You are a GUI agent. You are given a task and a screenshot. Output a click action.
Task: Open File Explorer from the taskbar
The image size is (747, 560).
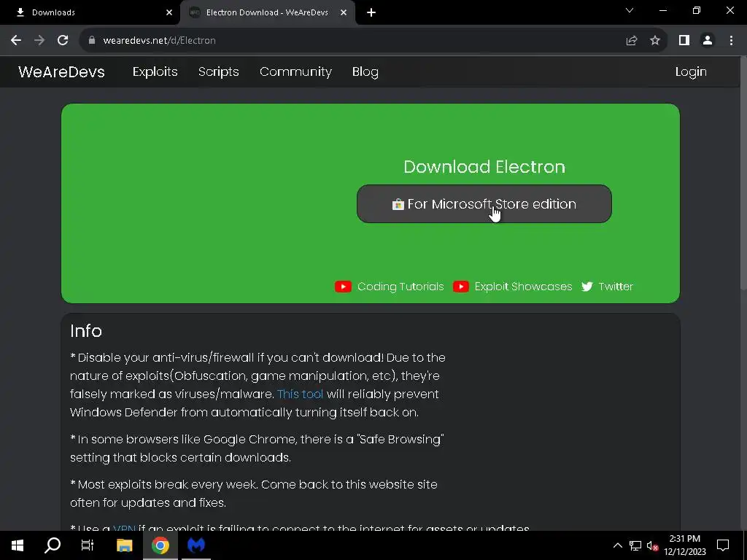tap(124, 545)
